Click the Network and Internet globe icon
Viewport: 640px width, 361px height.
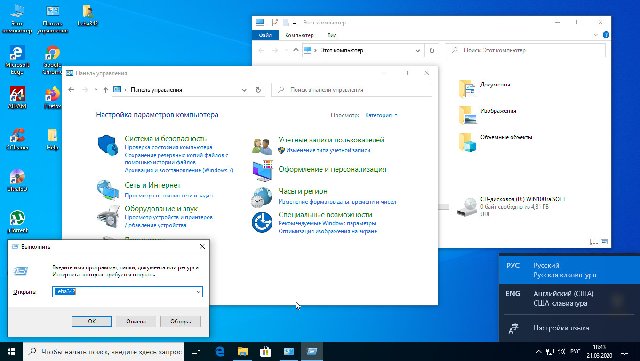tap(108, 189)
